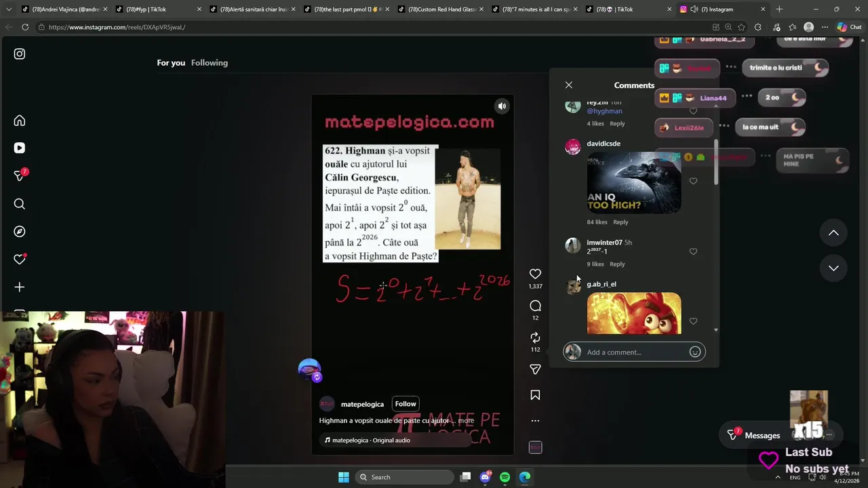The width and height of the screenshot is (868, 488).
Task: Click the Instagram logo in the sidebar
Action: point(20,54)
